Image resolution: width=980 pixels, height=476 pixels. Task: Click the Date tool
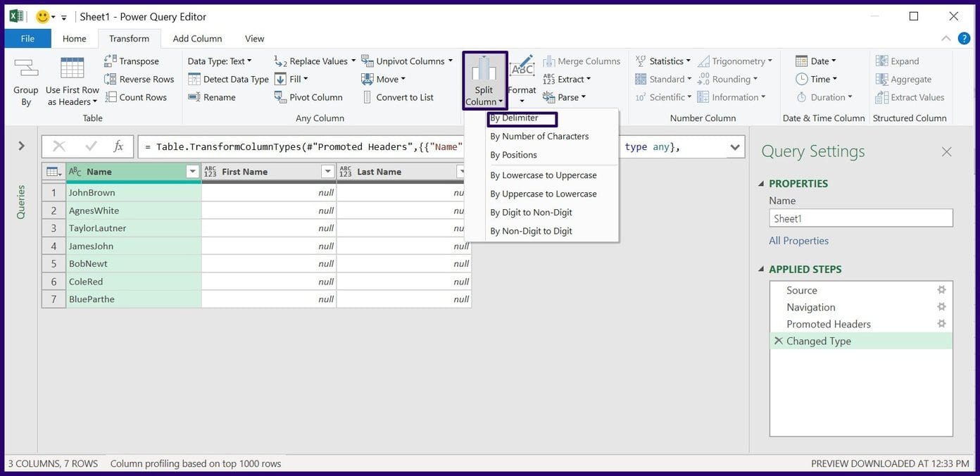[816, 61]
